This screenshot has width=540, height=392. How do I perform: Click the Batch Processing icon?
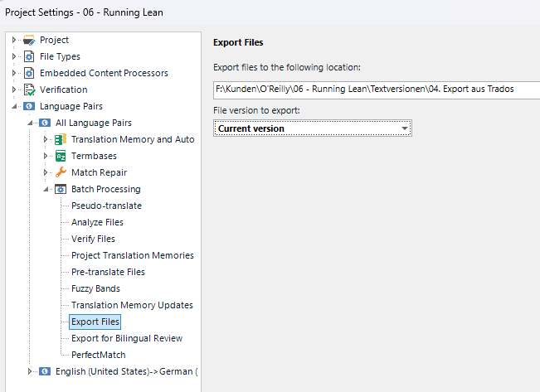(x=61, y=189)
